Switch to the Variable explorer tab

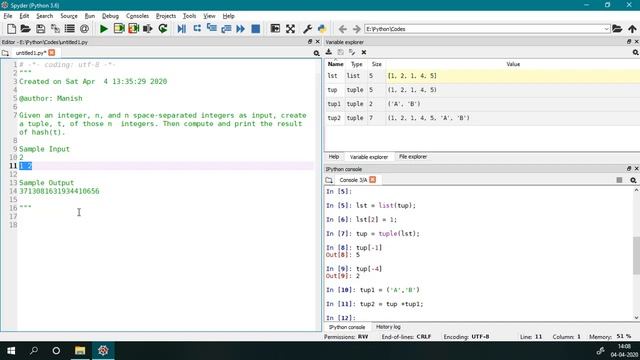[x=369, y=157]
